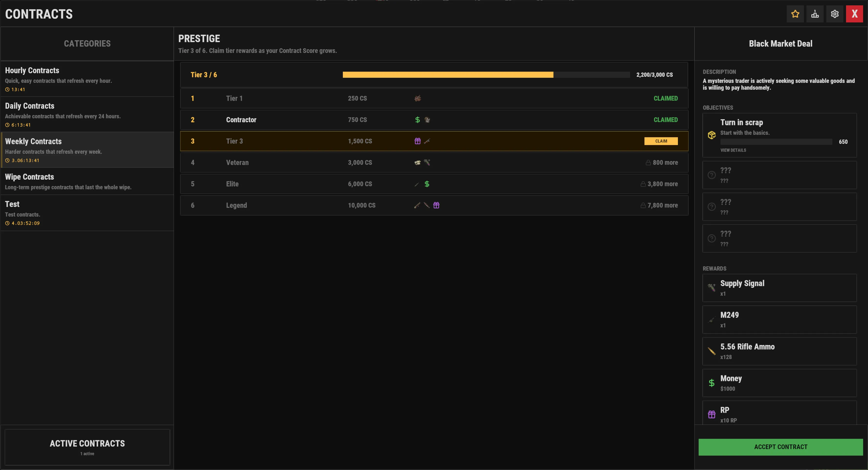Click the Veteran tier supply signal icon
868x470 pixels.
click(427, 163)
